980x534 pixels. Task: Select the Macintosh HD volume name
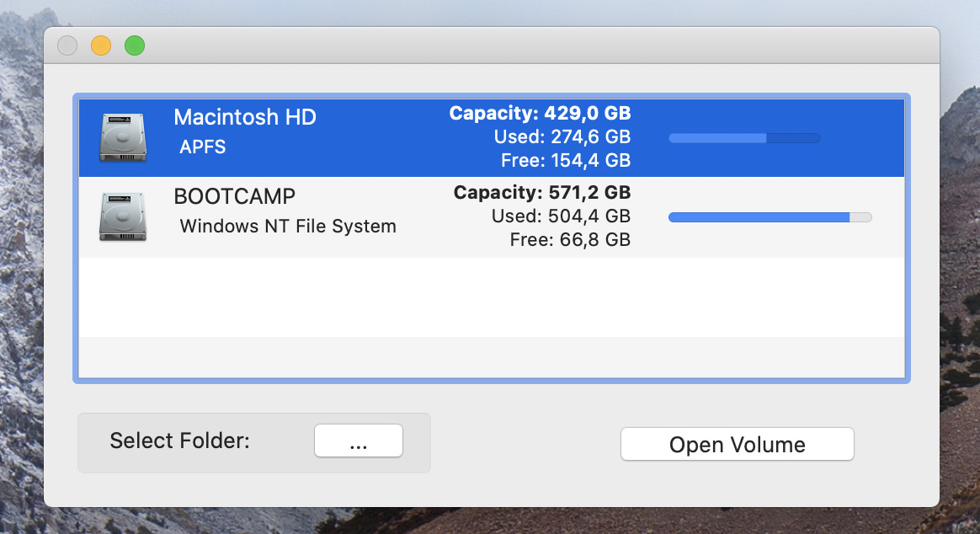245,117
